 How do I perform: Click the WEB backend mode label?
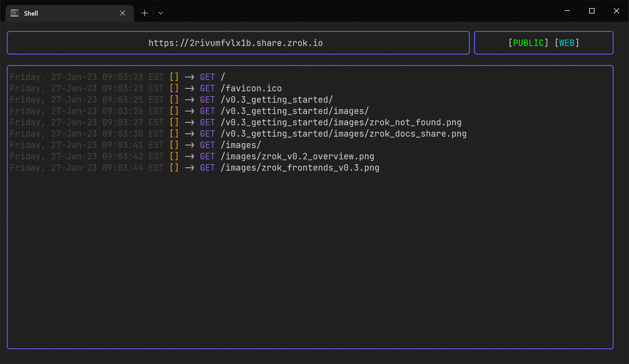point(567,43)
